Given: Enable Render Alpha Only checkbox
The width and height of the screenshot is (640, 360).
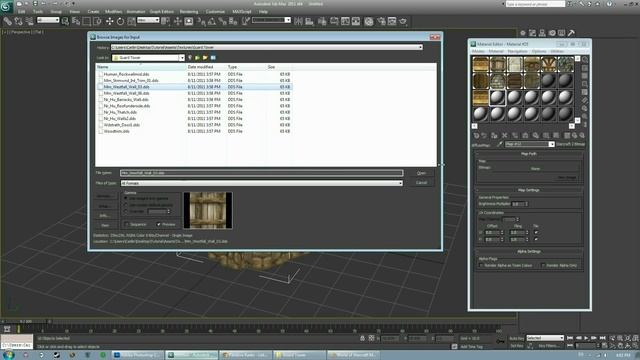Looking at the screenshot, I should [543, 265].
